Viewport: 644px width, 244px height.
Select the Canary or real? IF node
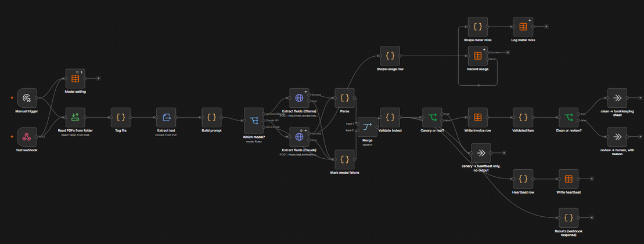433,118
